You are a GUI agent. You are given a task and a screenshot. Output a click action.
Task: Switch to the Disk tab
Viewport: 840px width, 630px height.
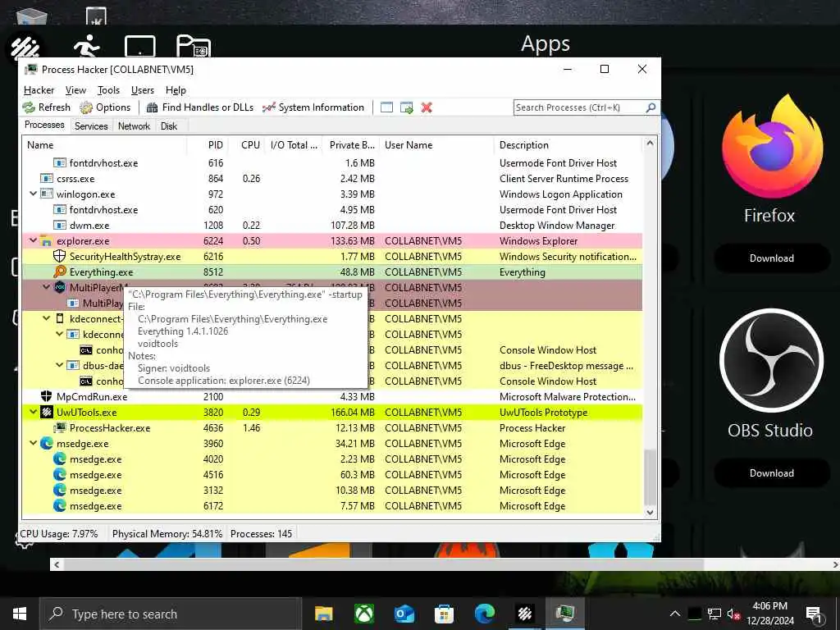click(169, 126)
